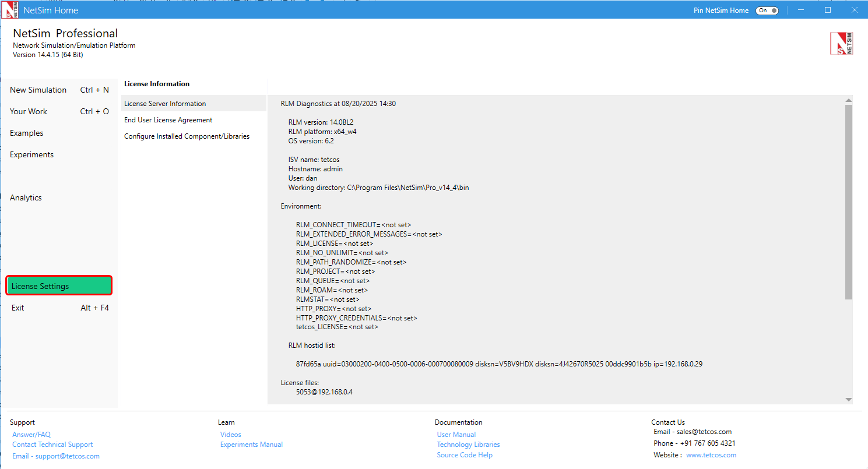Image resolution: width=868 pixels, height=469 pixels.
Task: Click the sales@tetcos.com email text
Action: [x=704, y=432]
